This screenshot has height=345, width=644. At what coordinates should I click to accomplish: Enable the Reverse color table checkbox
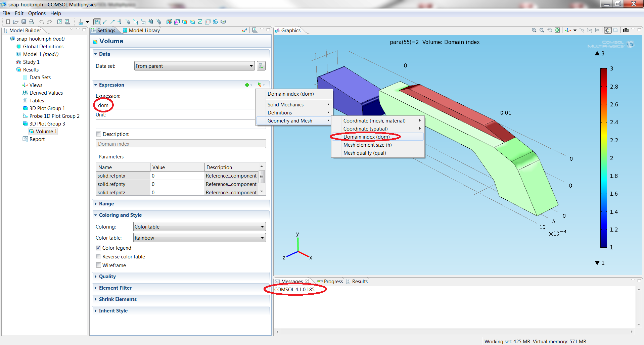[98, 257]
